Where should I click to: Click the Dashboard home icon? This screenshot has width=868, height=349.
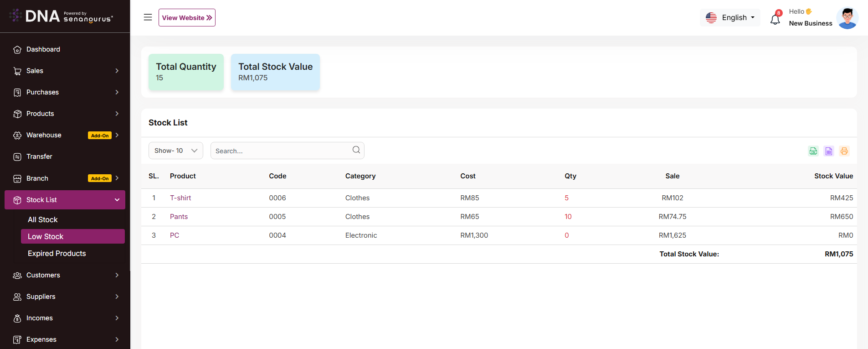point(17,50)
